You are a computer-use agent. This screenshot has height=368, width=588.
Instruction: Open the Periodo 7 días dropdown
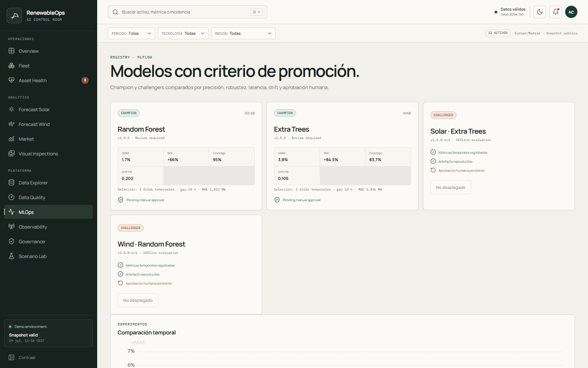(131, 34)
